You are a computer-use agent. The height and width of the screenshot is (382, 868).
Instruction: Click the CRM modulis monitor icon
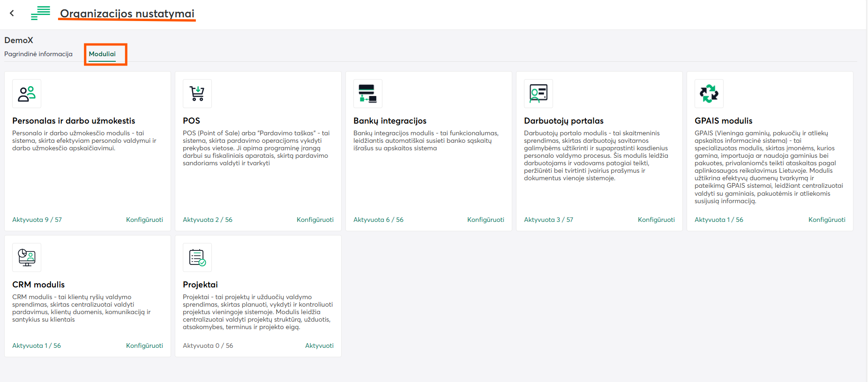tap(27, 257)
